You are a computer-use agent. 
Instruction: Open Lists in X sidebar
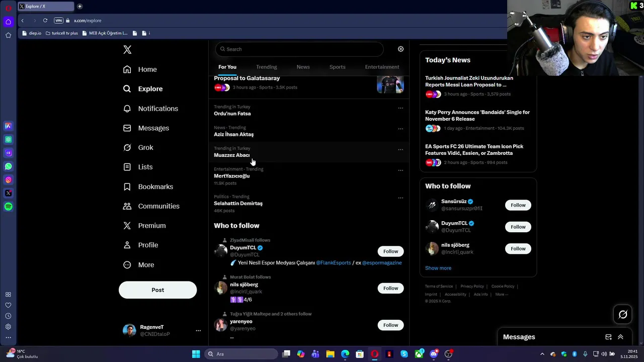138,167
